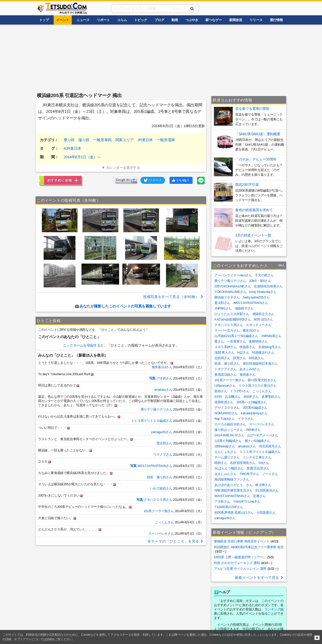322x644 pixels.
Task: Click report icon after ラストランと、東京総合車両センター comment
Action: pyautogui.click(x=131, y=439)
